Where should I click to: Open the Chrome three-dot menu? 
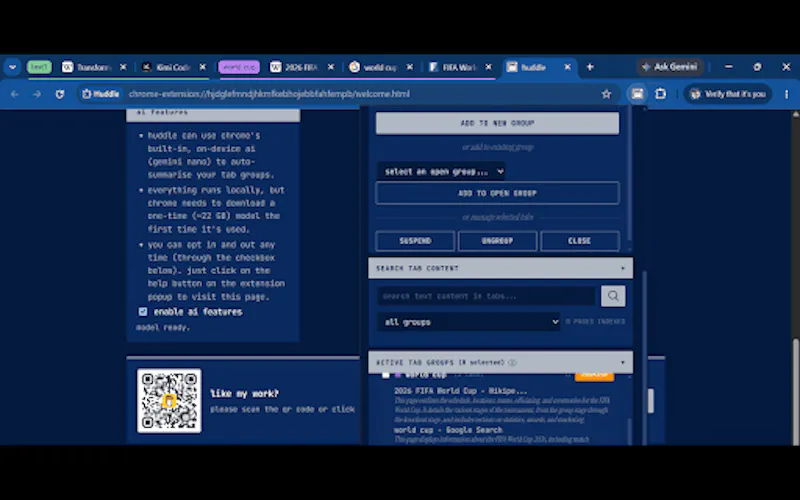[x=786, y=94]
